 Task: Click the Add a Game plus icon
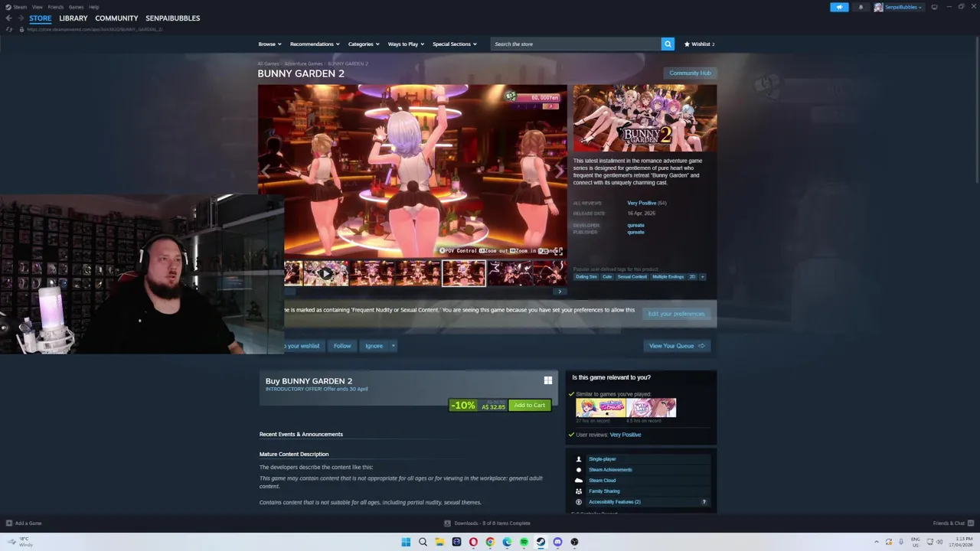9,523
